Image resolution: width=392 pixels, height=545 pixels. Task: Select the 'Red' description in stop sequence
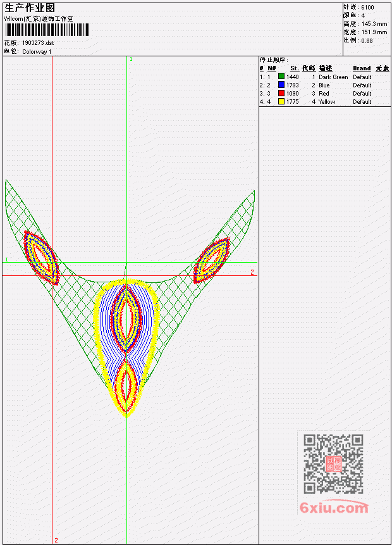coord(324,94)
